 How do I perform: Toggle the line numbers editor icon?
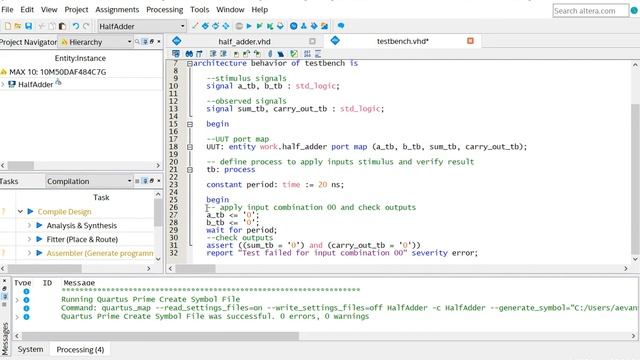307,53
